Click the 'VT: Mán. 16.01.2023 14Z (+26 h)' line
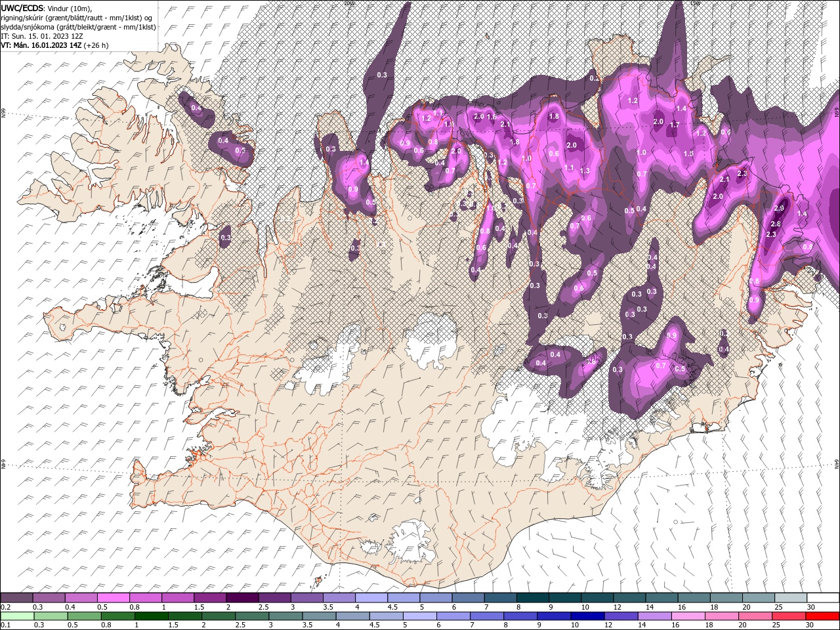This screenshot has height=630, width=840. coord(54,45)
